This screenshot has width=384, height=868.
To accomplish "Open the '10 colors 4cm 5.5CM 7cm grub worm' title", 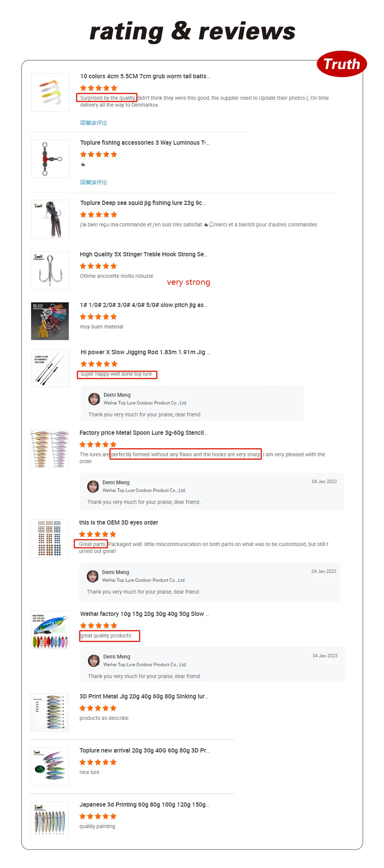I will [x=145, y=76].
